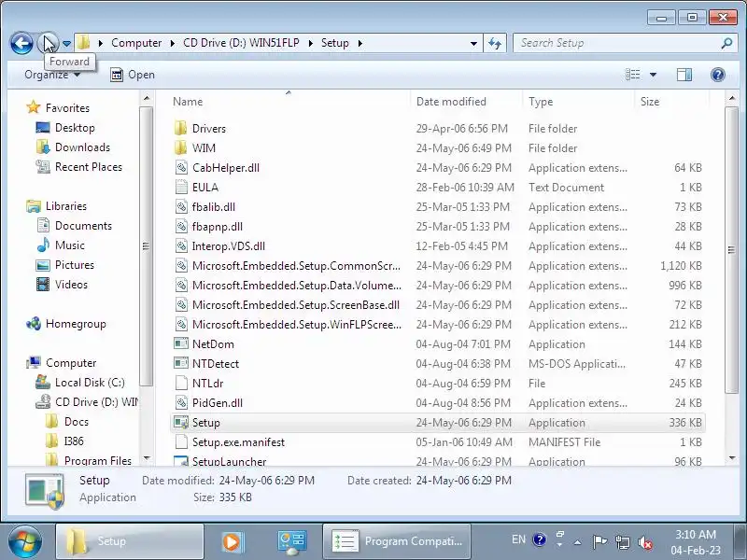The image size is (747, 560).
Task: Open Downloads in the navigation pane
Action: [82, 147]
